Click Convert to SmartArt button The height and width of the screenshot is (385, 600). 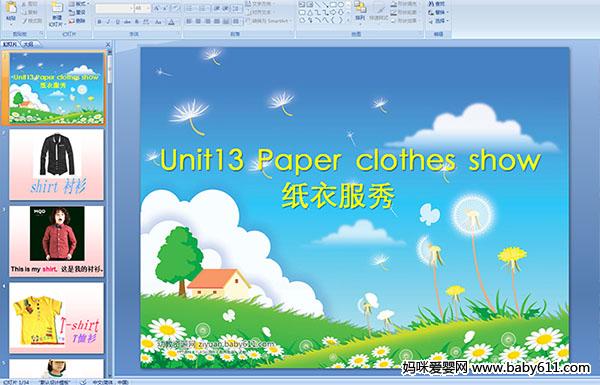269,21
